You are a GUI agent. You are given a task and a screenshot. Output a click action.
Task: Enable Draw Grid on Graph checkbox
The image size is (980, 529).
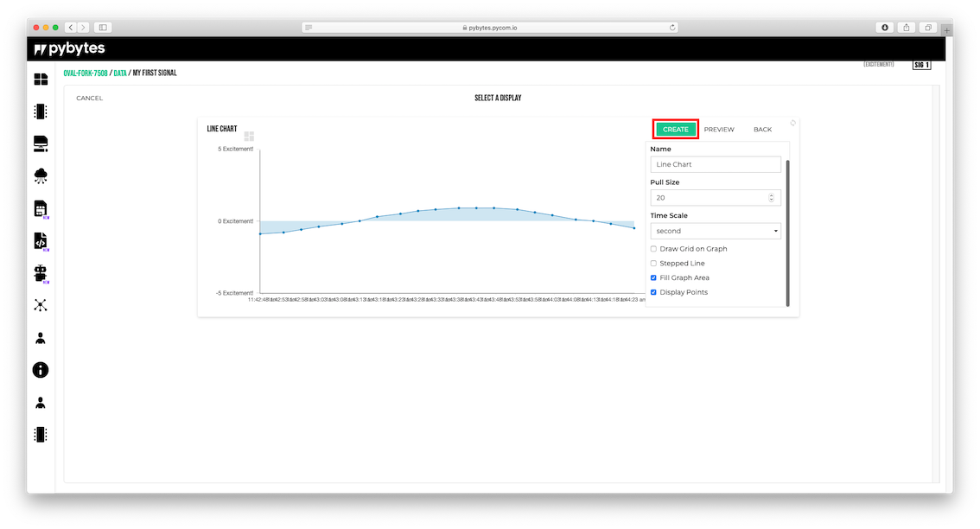[653, 249]
